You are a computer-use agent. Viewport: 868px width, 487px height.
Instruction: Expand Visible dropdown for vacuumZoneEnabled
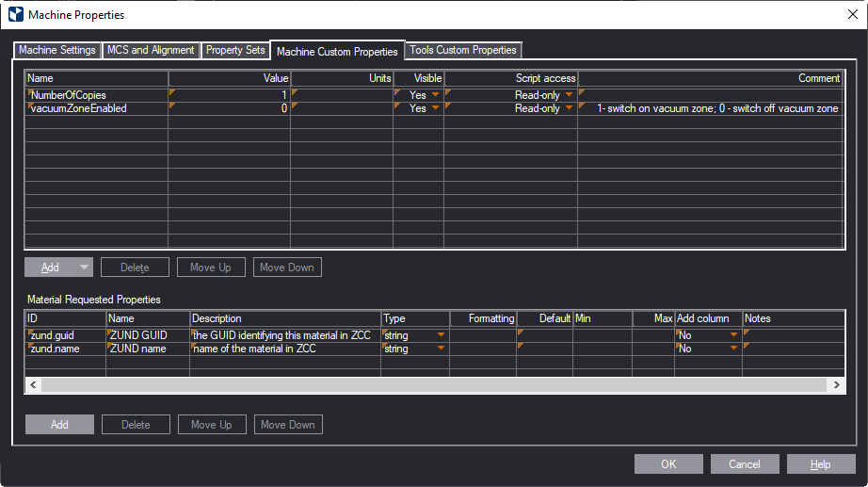tap(435, 109)
